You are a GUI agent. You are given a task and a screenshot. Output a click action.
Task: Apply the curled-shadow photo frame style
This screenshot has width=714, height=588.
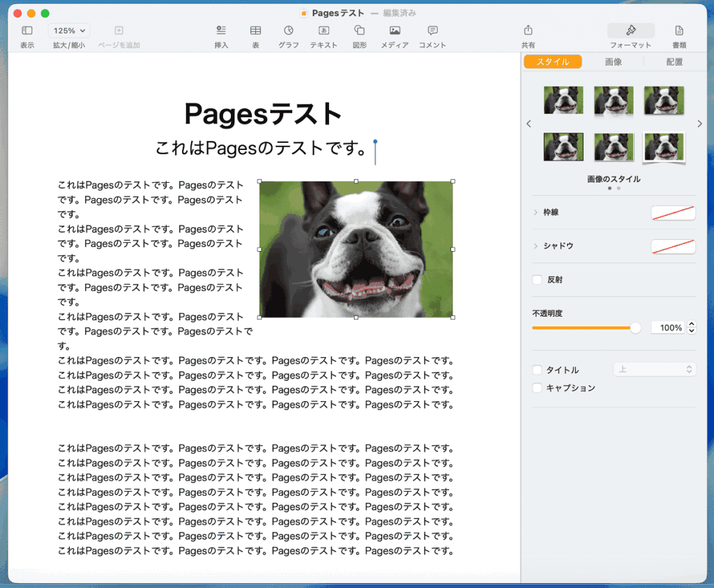coord(664,148)
